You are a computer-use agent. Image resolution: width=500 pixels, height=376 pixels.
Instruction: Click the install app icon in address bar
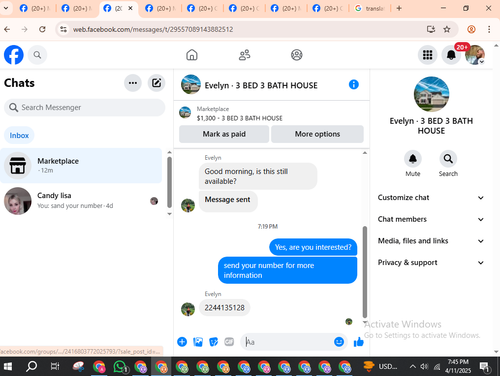(x=431, y=29)
